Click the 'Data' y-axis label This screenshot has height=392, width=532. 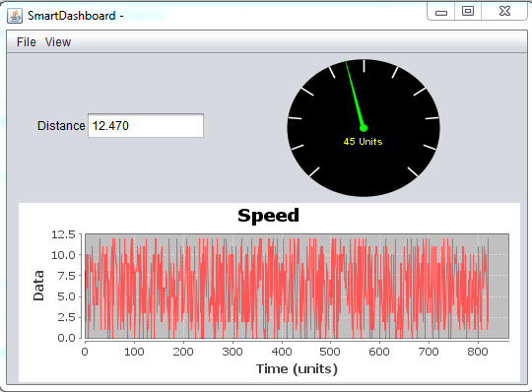(x=38, y=286)
